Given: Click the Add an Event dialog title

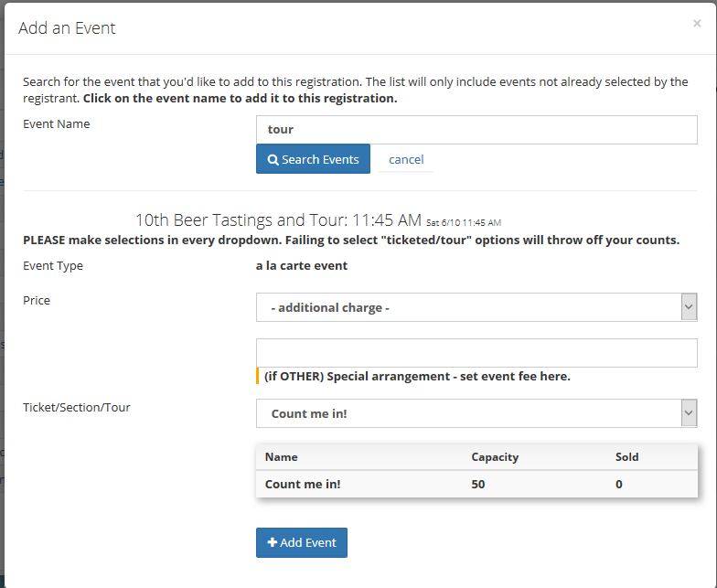Looking at the screenshot, I should pos(67,28).
